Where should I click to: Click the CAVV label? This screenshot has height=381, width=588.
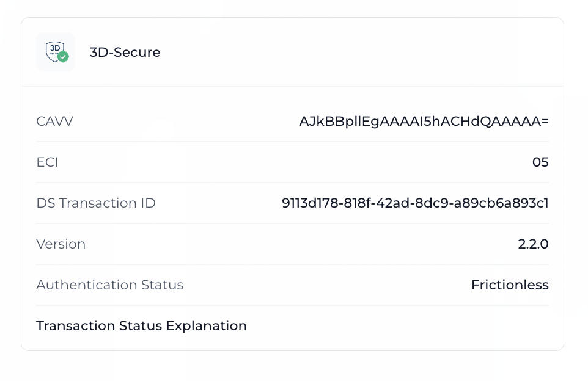[55, 121]
